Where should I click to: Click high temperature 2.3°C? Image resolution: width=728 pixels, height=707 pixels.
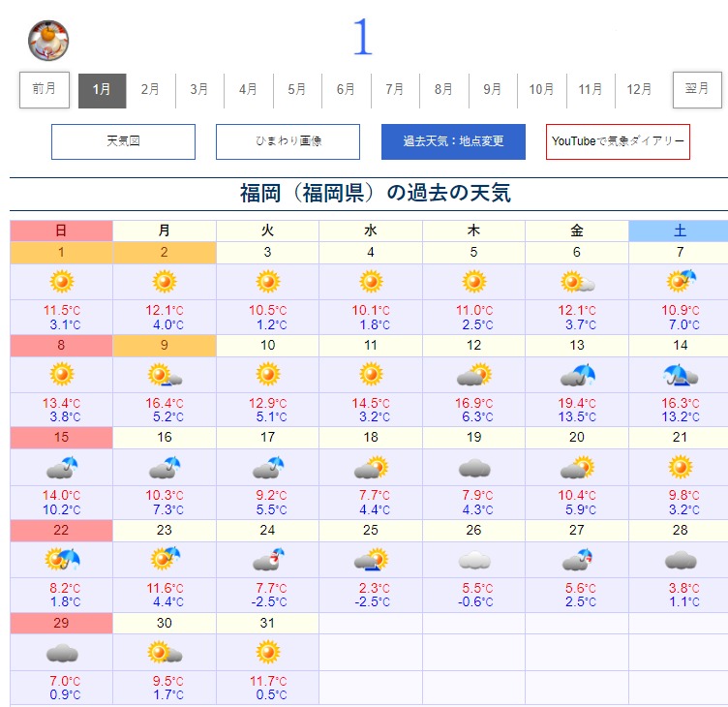(x=375, y=588)
